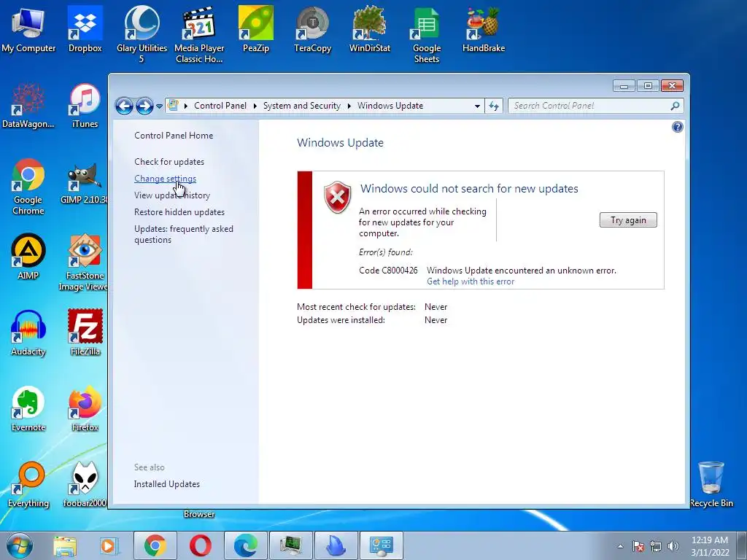Image resolution: width=747 pixels, height=560 pixels.
Task: Open Change settings link
Action: [165, 179]
